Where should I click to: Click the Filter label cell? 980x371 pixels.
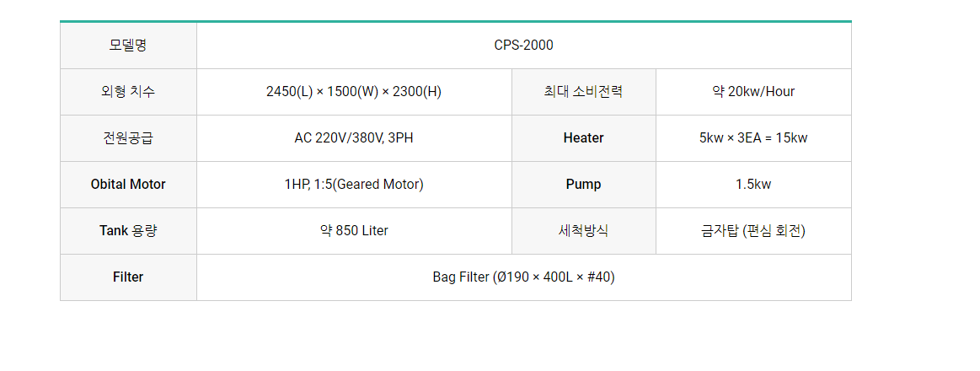pos(128,277)
